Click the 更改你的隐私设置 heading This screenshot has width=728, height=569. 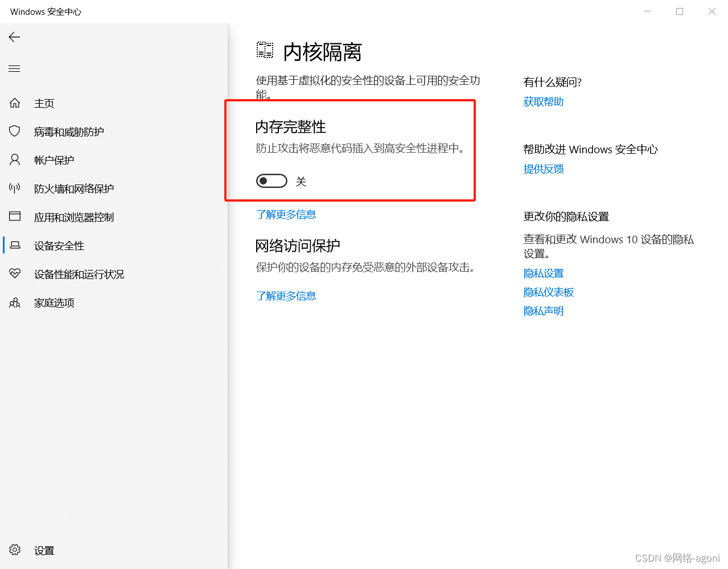pyautogui.click(x=566, y=216)
